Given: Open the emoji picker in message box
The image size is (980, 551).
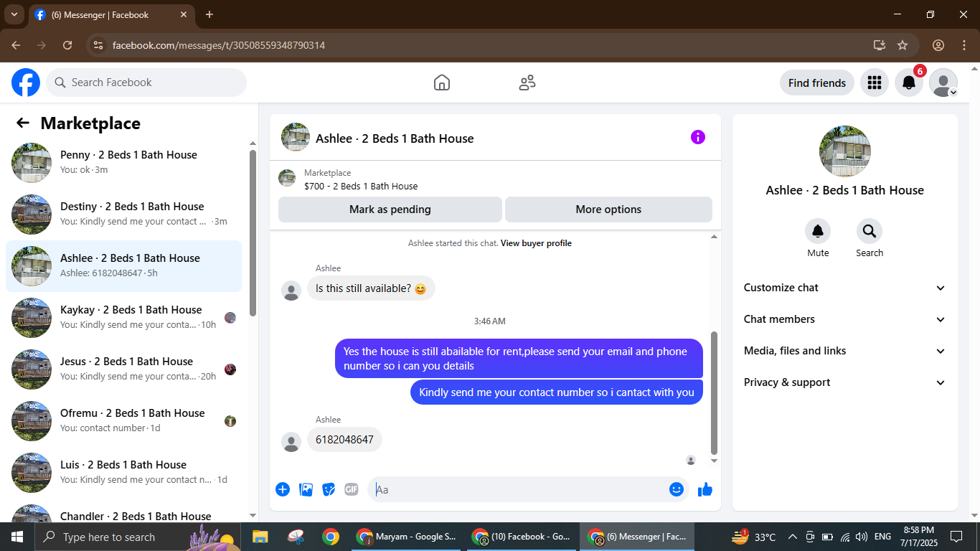Looking at the screenshot, I should [677, 489].
